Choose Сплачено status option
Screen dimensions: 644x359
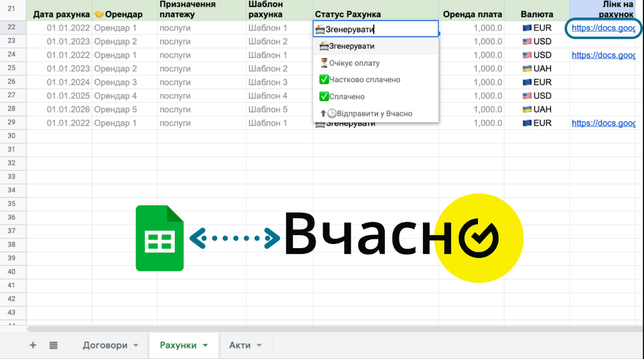coord(376,97)
